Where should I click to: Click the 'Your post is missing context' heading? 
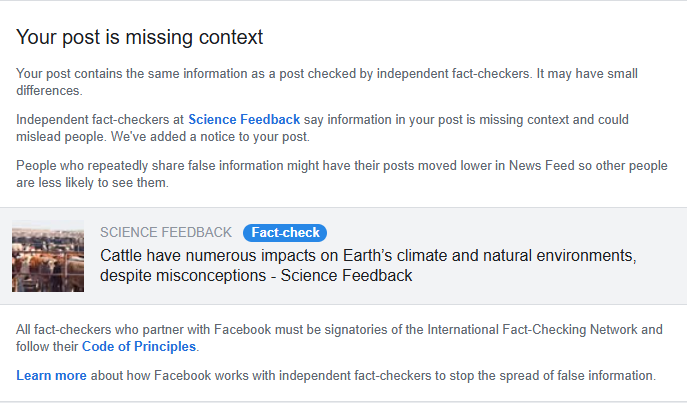140,38
